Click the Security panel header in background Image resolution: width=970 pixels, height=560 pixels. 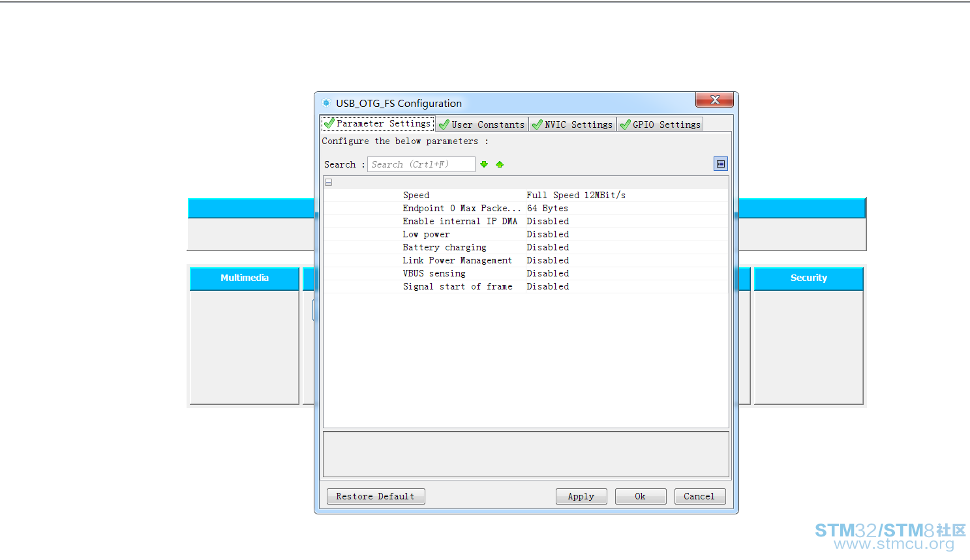click(x=809, y=278)
